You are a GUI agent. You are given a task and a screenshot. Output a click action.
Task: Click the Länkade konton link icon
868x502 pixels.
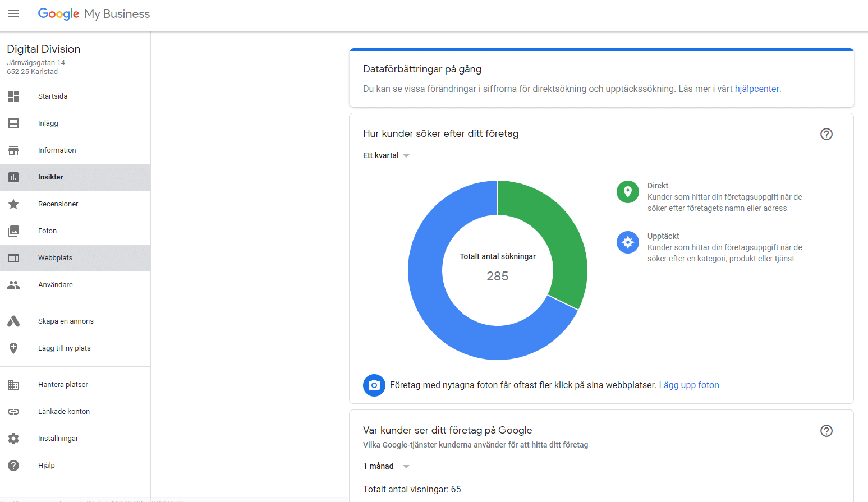tap(13, 412)
